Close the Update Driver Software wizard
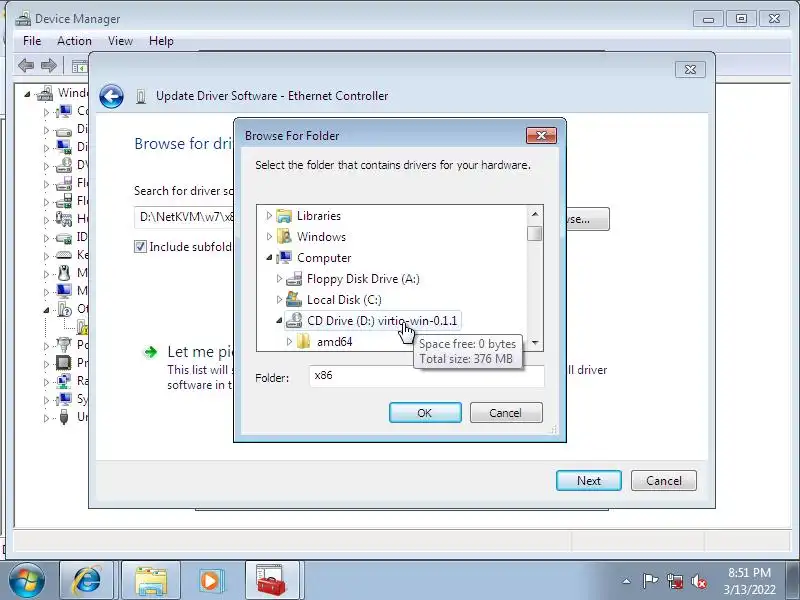The image size is (800, 600). pyautogui.click(x=690, y=69)
